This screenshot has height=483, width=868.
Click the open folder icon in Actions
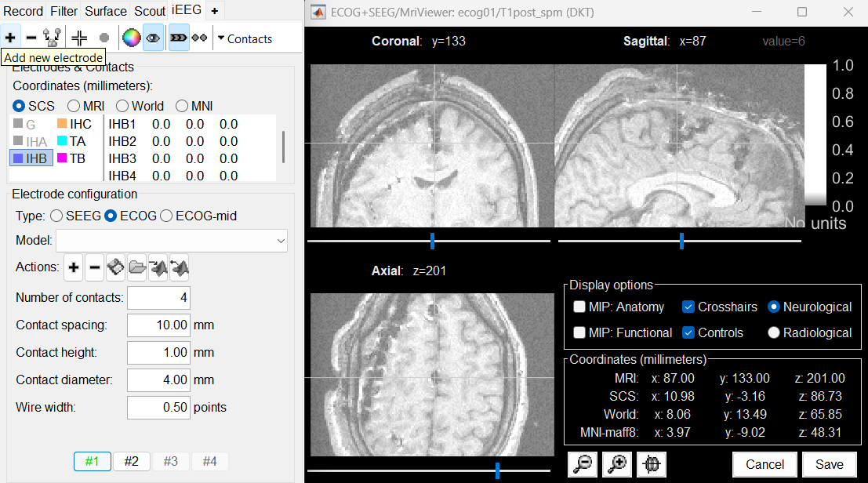137,267
